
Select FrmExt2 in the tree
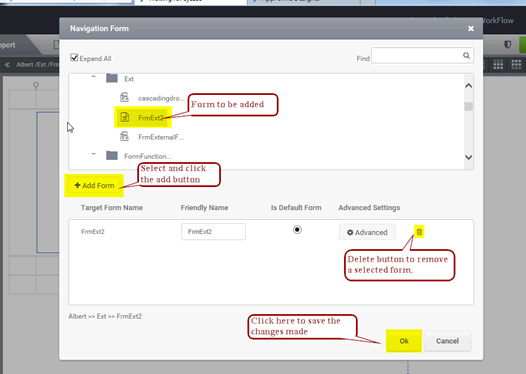click(x=151, y=118)
